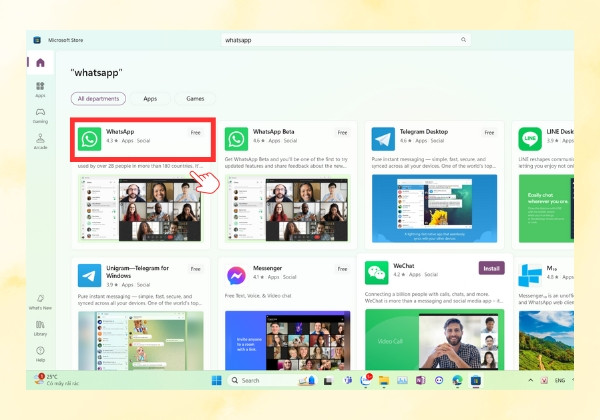The image size is (600, 420).
Task: Click the magnifier icon in Store search box
Action: (x=463, y=40)
